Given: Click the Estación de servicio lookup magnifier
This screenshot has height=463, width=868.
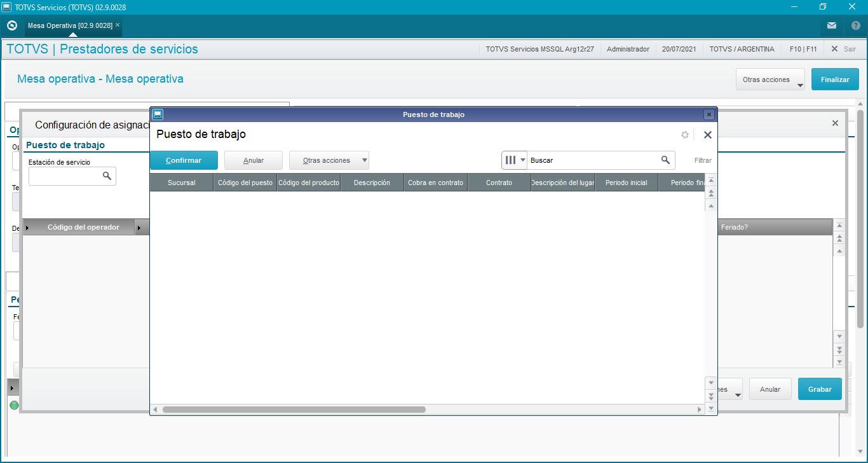Looking at the screenshot, I should tap(107, 176).
